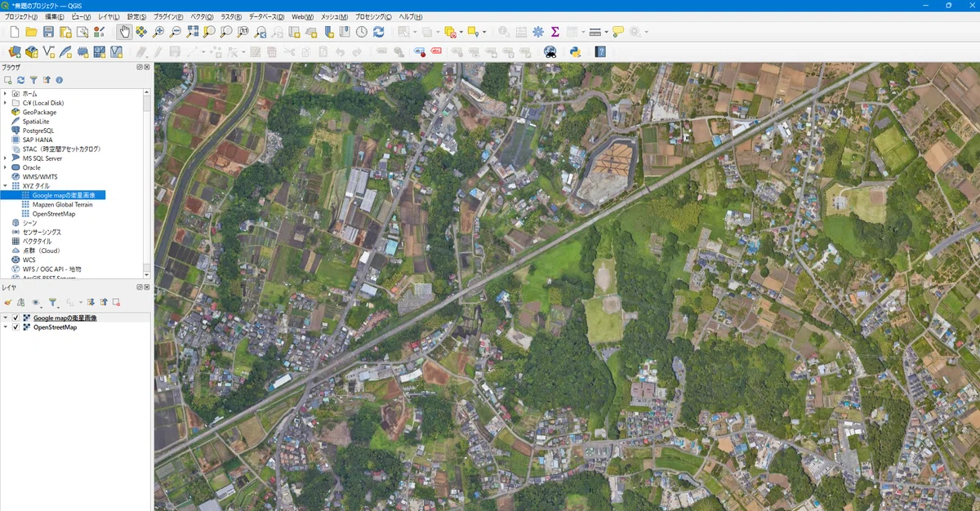This screenshot has width=980, height=511.
Task: Open the プロジェクト menu
Action: [20, 16]
